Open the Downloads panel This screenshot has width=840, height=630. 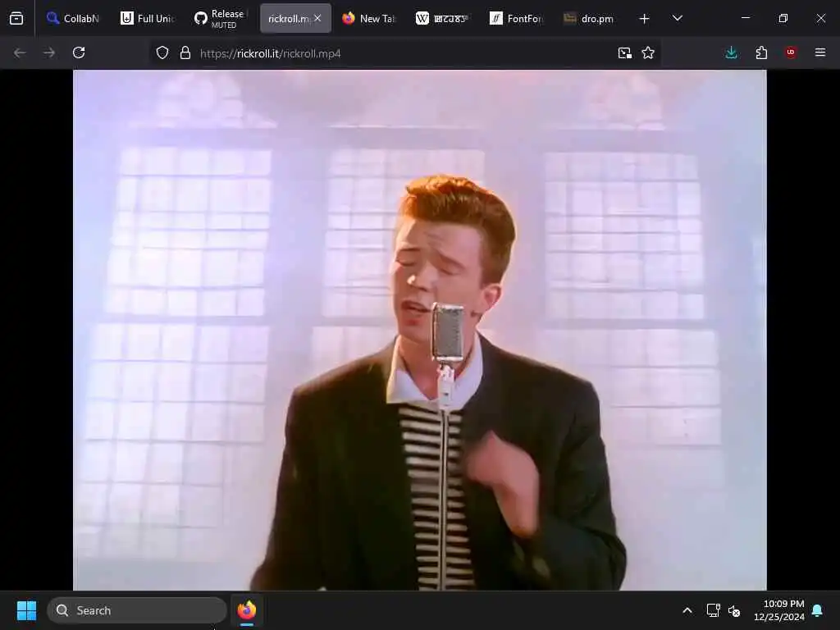coord(731,52)
